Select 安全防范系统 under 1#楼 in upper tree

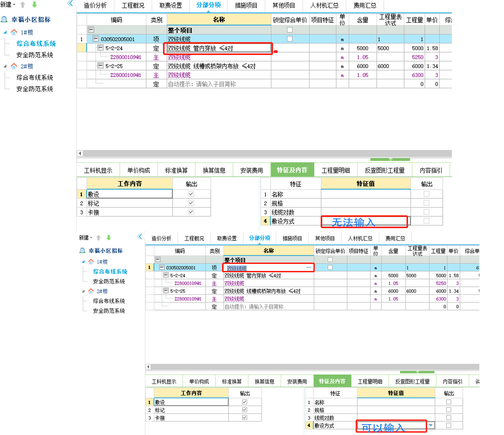coord(35,55)
